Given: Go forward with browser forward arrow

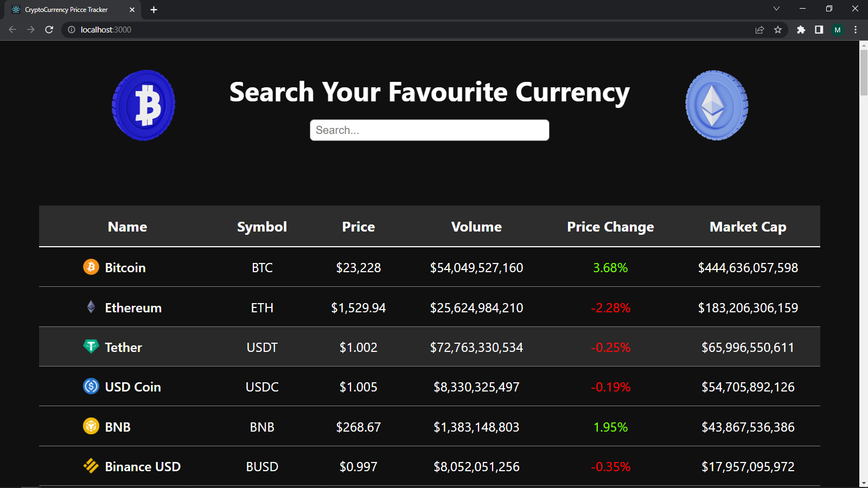Looking at the screenshot, I should (x=31, y=30).
